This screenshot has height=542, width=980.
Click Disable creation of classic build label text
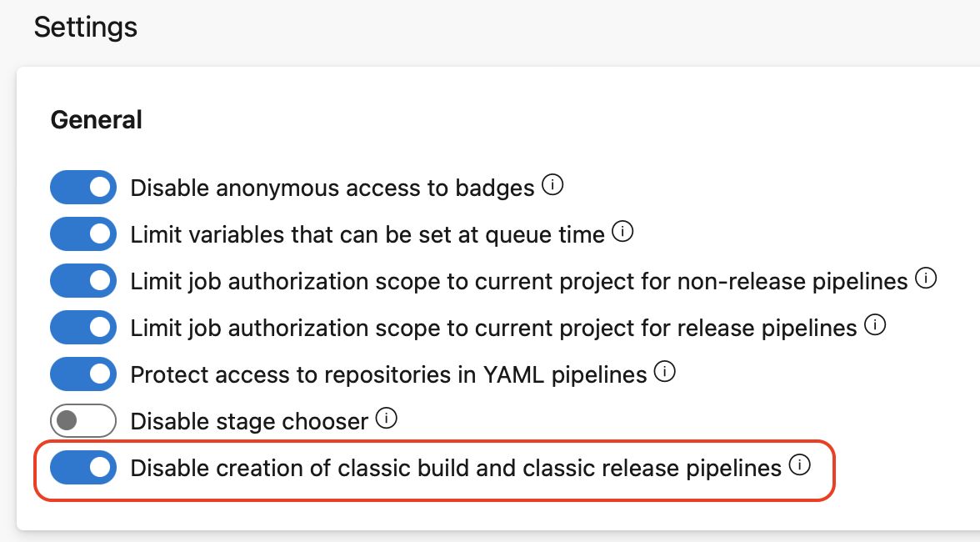[457, 469]
